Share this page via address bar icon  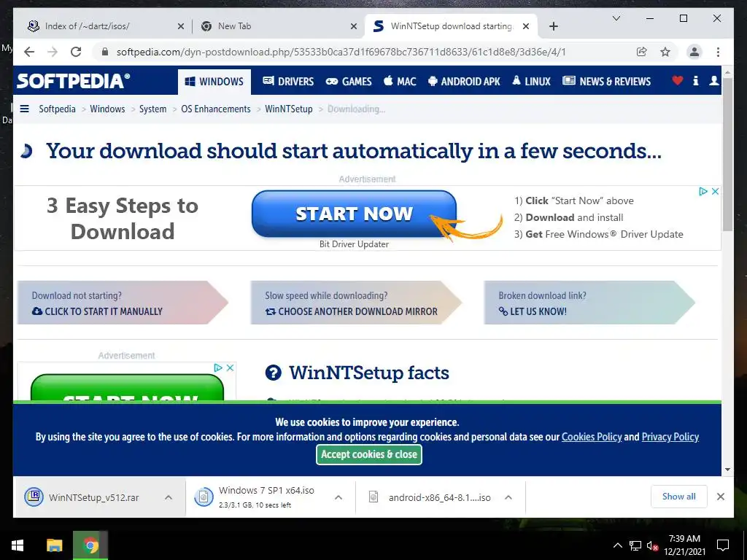642,52
